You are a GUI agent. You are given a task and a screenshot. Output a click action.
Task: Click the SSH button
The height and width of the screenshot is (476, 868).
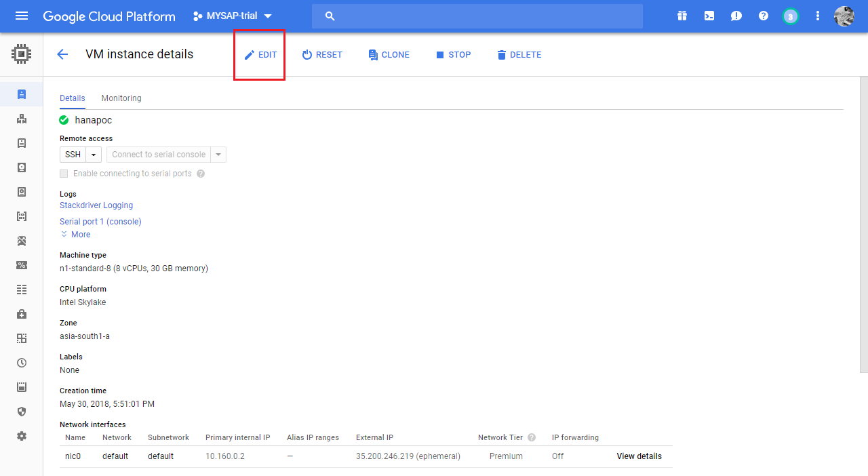pos(73,155)
